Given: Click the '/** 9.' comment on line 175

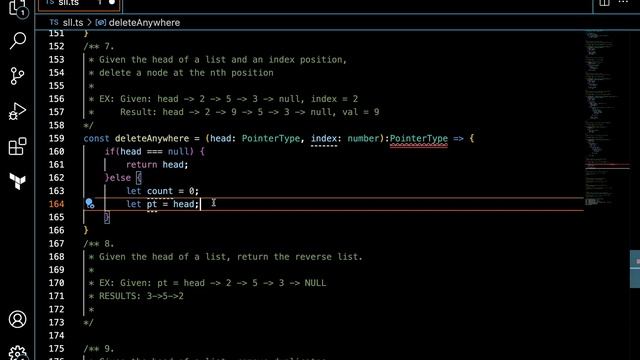Looking at the screenshot, I should click(x=99, y=349).
